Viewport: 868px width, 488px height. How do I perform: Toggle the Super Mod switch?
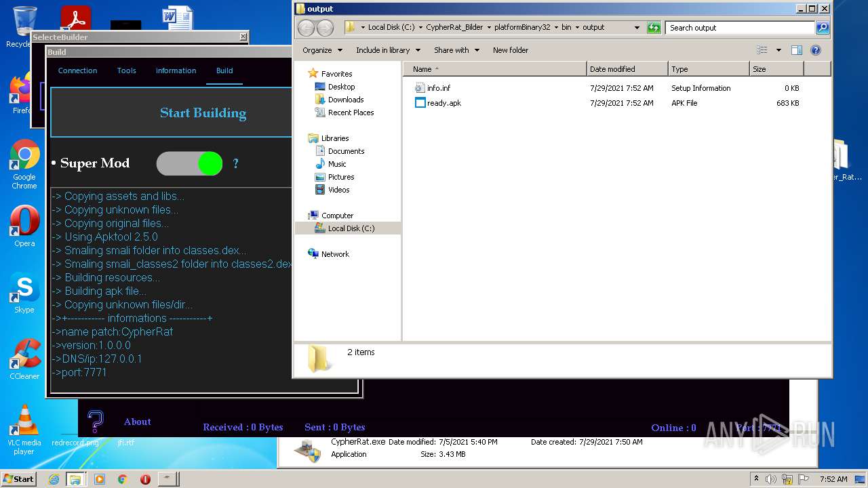pyautogui.click(x=190, y=163)
